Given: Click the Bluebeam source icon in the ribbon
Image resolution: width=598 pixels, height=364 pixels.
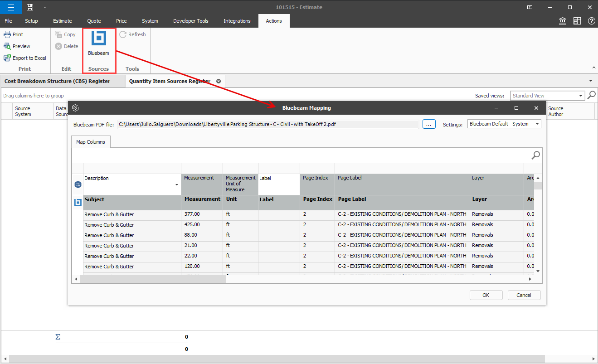Looking at the screenshot, I should [98, 39].
